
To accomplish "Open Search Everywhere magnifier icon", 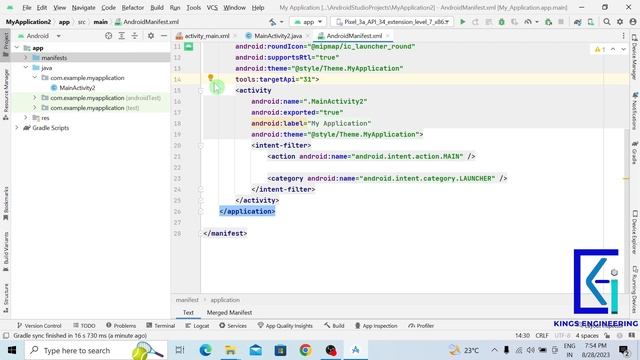I will tap(607, 22).
